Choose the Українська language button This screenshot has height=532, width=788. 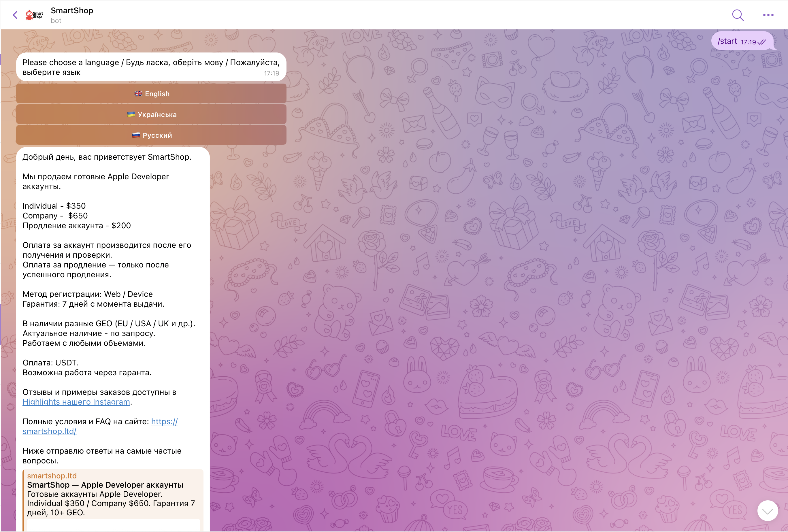point(151,114)
